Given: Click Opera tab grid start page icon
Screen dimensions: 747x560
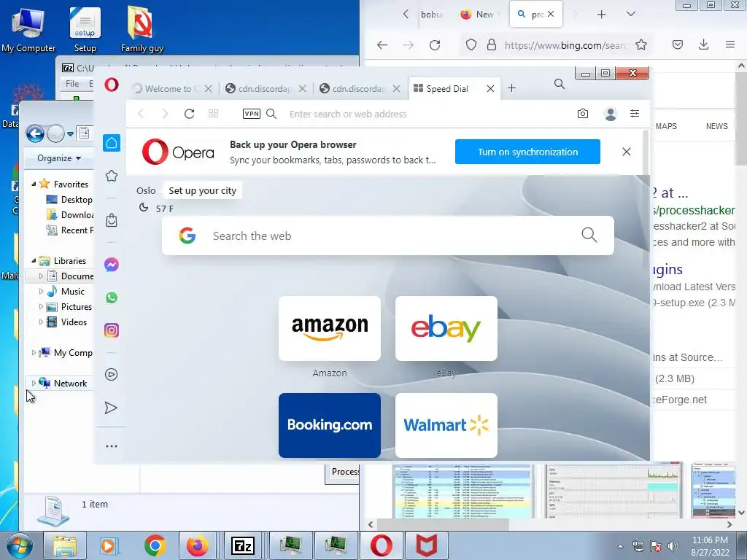Looking at the screenshot, I should click(214, 113).
